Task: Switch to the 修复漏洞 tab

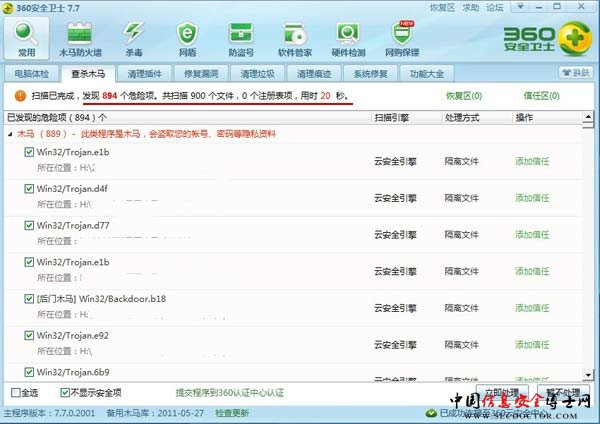Action: pyautogui.click(x=201, y=73)
